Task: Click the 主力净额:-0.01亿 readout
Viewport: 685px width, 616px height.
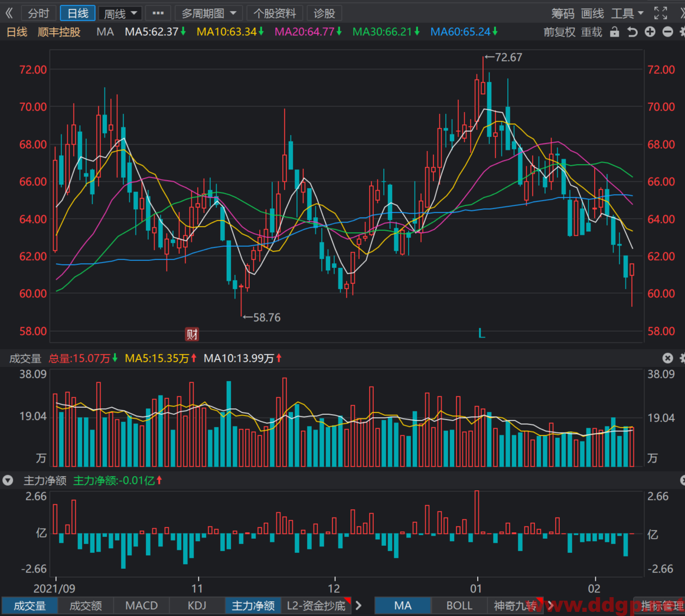Action: point(118,481)
